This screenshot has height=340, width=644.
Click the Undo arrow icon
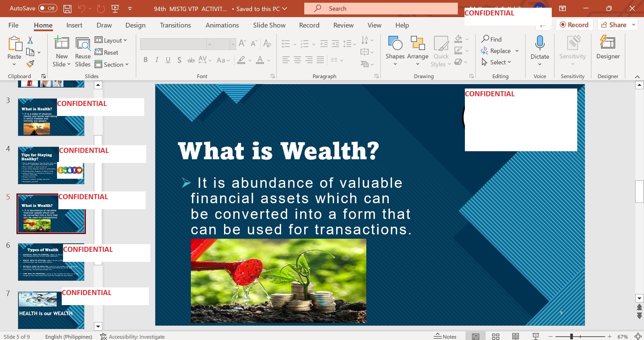tap(82, 9)
